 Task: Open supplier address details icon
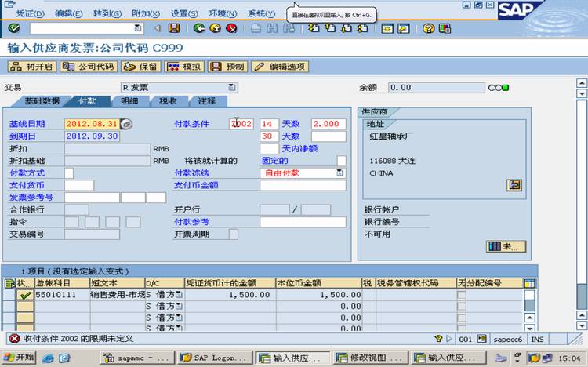point(514,185)
